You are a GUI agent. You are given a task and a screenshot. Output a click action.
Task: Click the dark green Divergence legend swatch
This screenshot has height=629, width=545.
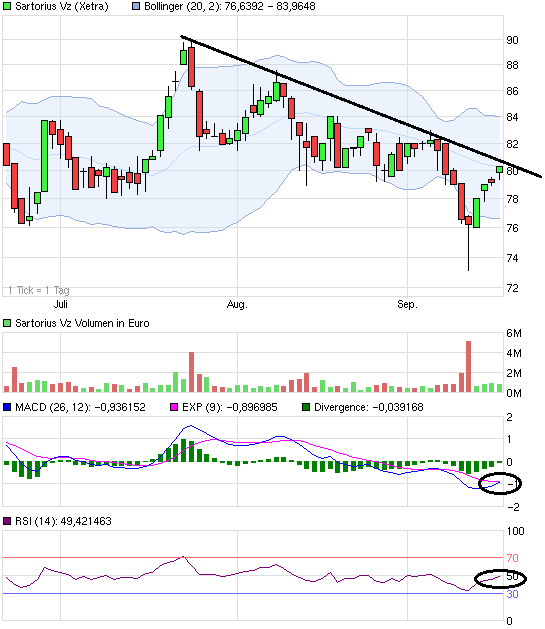tap(306, 407)
